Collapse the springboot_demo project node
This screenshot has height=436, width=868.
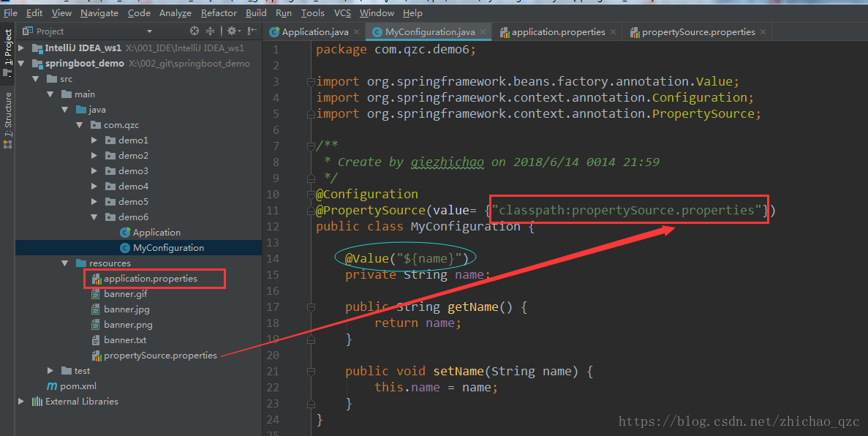(22, 63)
